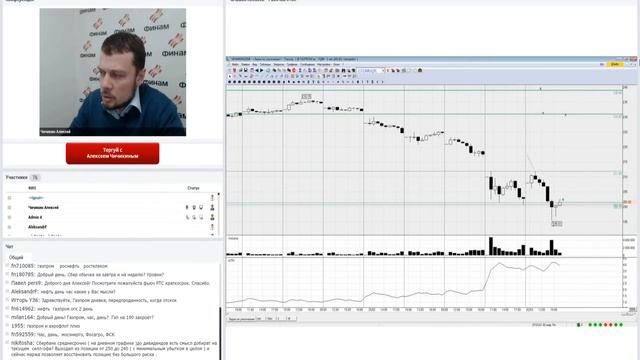Select participant Чичикин Алексей in the list
The image size is (640, 360).
(43, 208)
